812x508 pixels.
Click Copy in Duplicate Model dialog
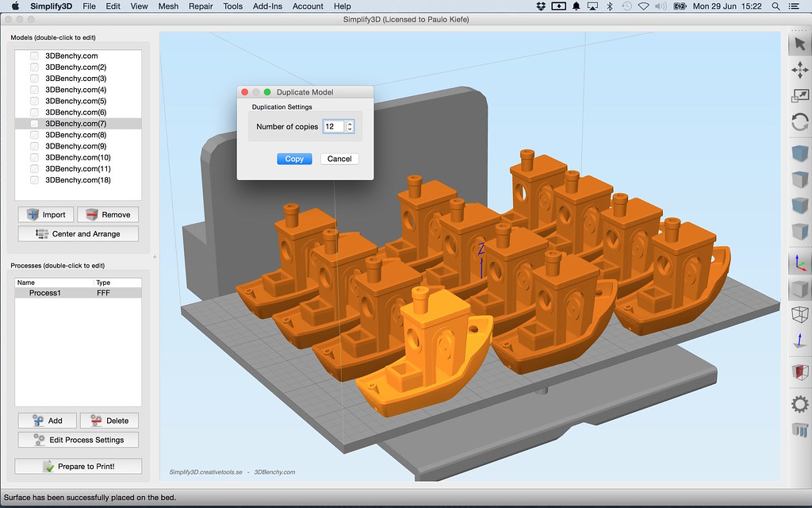294,159
